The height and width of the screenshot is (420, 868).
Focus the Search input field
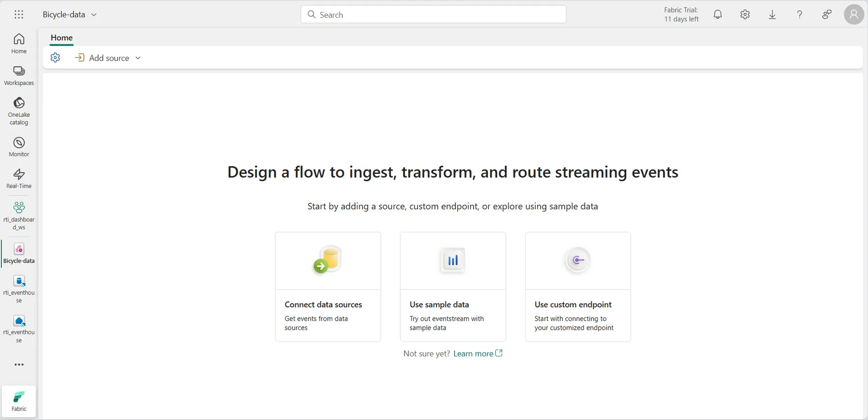tap(434, 14)
